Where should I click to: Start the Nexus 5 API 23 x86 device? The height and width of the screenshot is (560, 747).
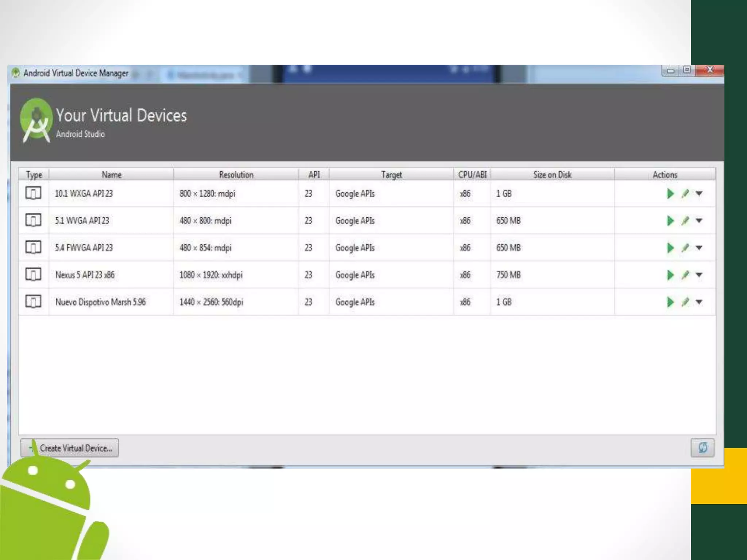[670, 275]
